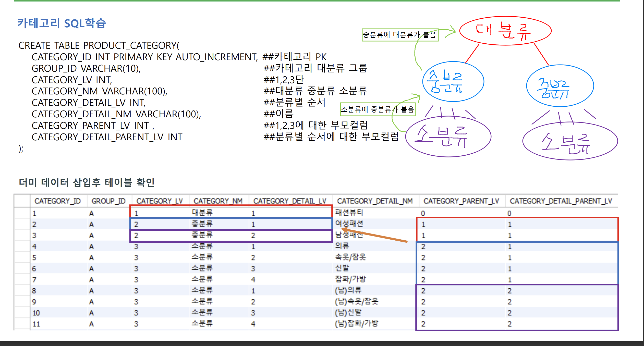Select the row header of row 1

point(22,213)
